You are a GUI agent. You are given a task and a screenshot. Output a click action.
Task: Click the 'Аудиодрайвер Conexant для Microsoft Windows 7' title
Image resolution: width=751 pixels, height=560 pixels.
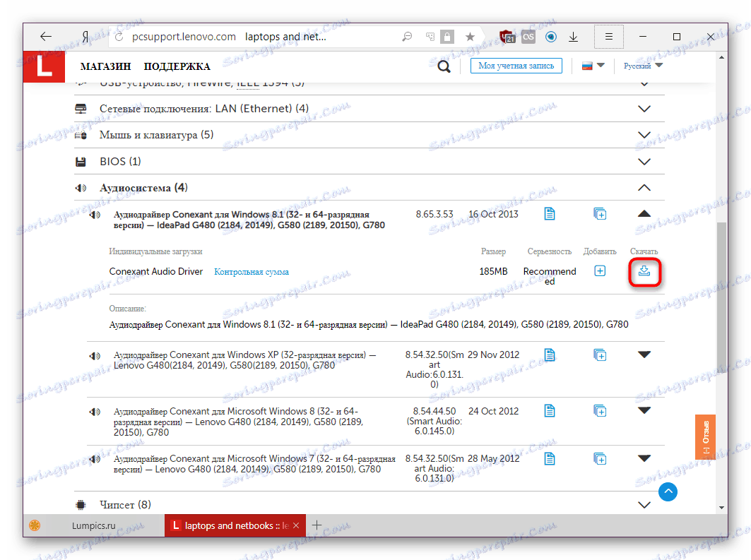(254, 464)
